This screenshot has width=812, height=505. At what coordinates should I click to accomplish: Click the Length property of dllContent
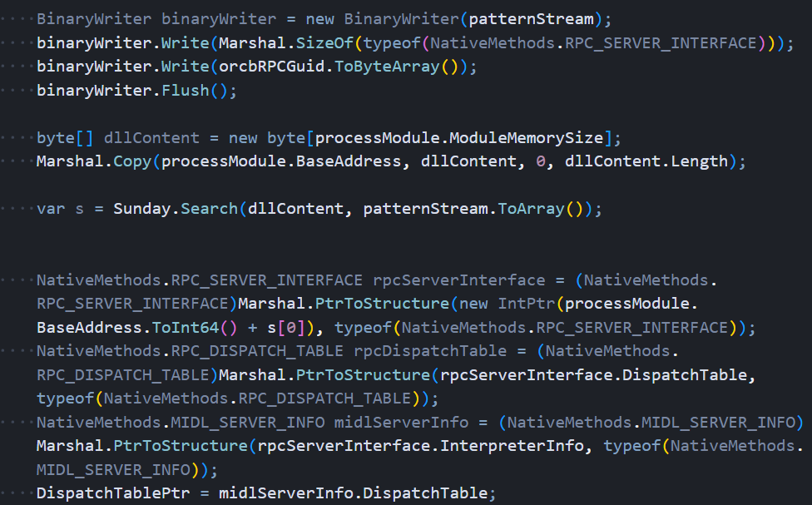tap(699, 161)
